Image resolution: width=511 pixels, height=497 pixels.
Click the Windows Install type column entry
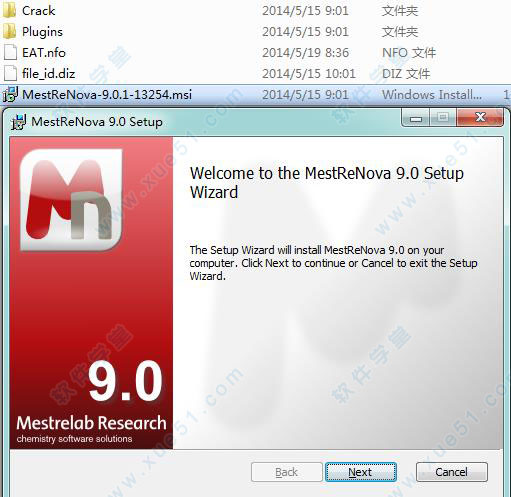coord(432,95)
